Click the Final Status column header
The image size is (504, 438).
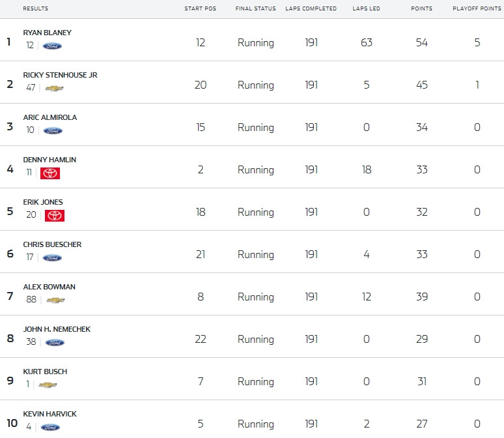[255, 8]
